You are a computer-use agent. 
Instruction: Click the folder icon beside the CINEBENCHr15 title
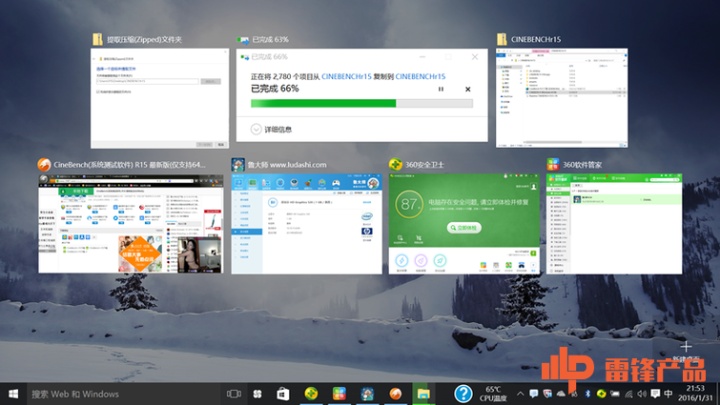[x=502, y=39]
